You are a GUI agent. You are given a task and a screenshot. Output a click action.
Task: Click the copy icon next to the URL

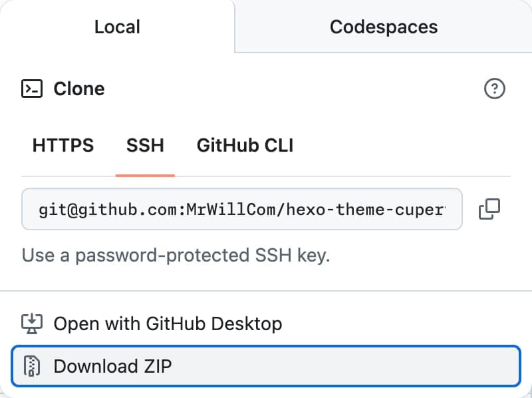pos(489,208)
